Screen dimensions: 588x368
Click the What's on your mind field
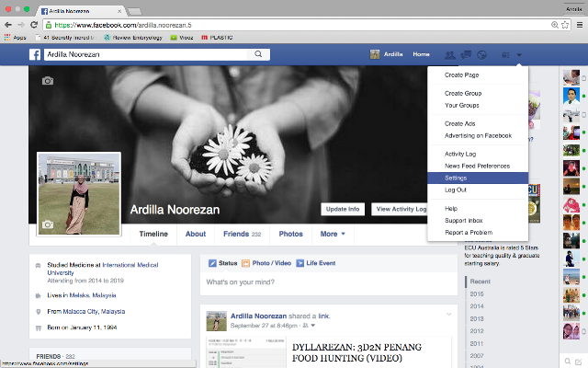(329, 282)
